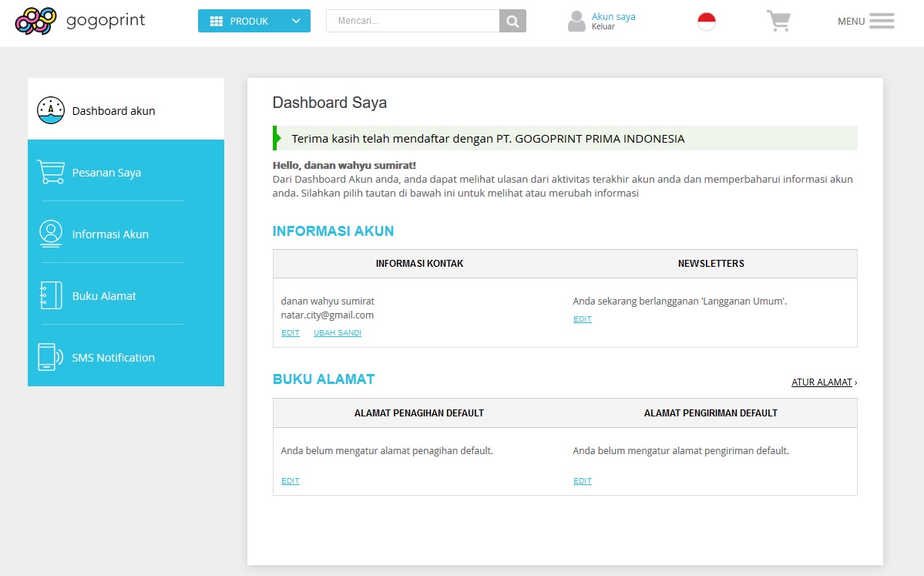Open the Indonesian flag language selector

tap(706, 21)
